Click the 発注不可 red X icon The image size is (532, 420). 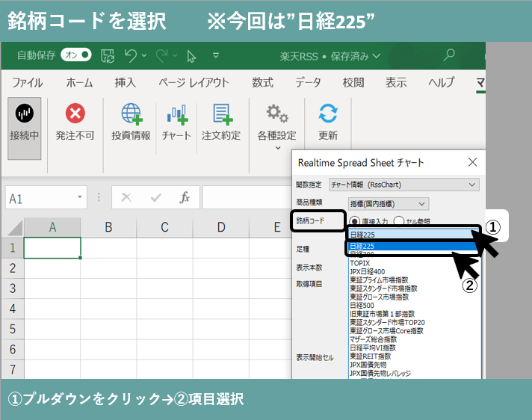(75, 114)
